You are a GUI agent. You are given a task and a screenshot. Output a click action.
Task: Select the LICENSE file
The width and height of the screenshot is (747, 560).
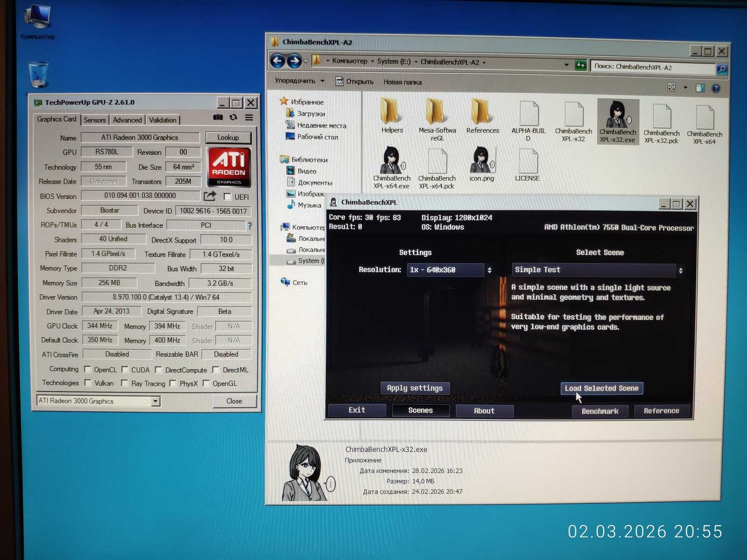click(x=527, y=165)
